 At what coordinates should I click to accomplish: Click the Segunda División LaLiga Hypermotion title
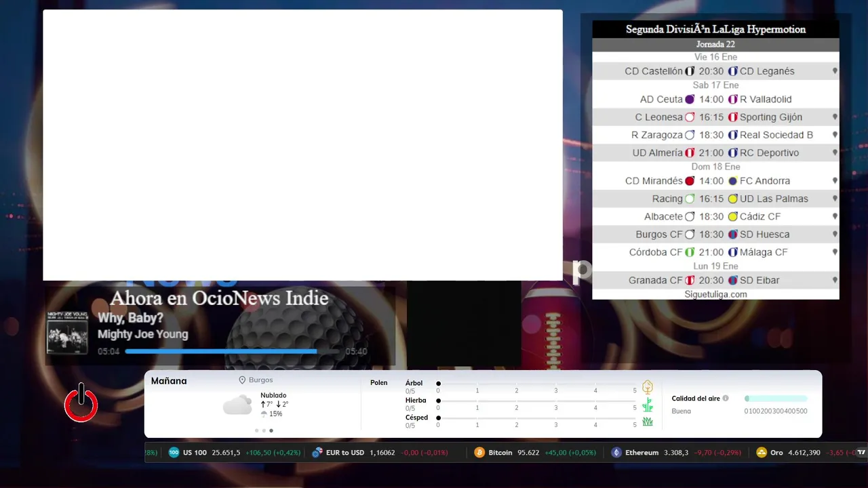[715, 29]
